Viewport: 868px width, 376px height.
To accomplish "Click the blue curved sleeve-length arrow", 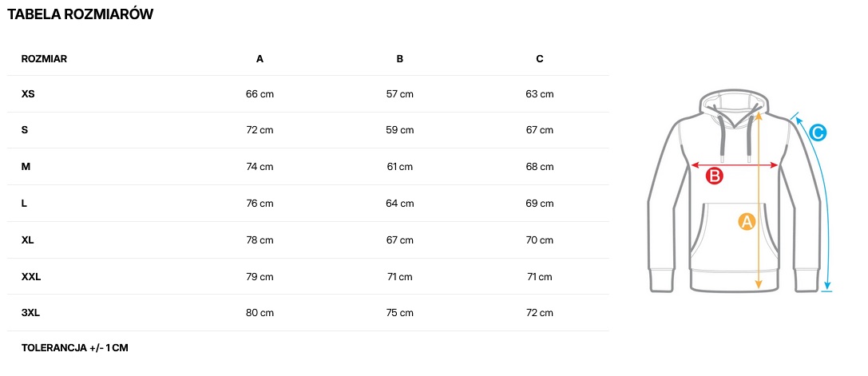I will click(825, 208).
